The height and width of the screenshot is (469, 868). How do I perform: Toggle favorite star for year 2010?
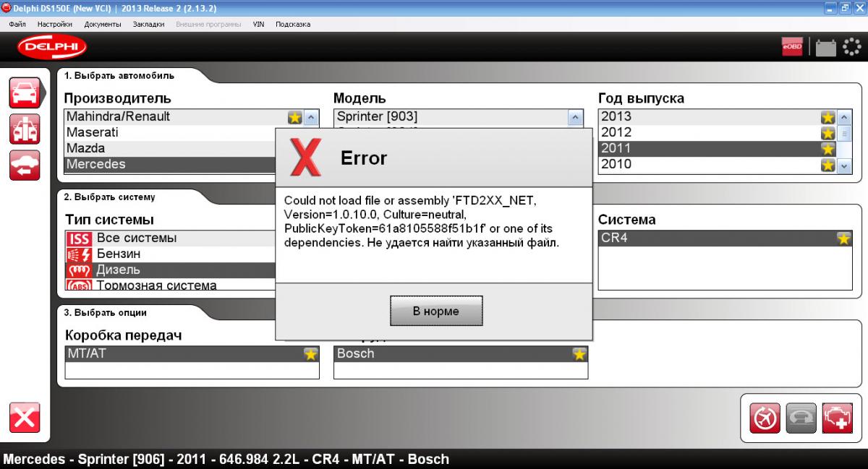[x=828, y=165]
